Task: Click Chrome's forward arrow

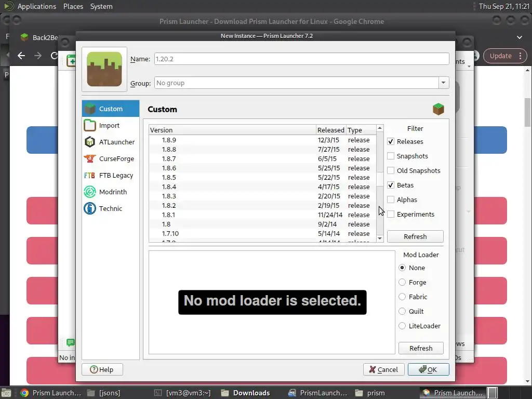Action: coord(37,56)
